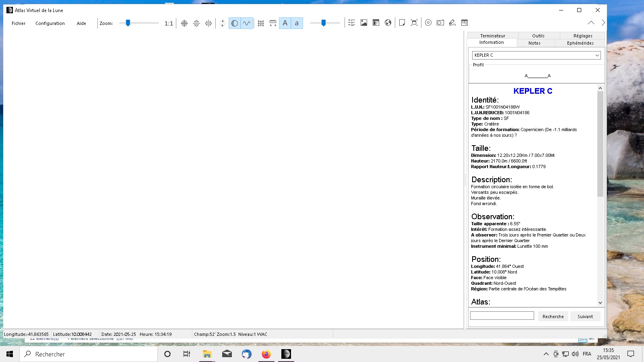Switch to the Terminateur tab

493,36
